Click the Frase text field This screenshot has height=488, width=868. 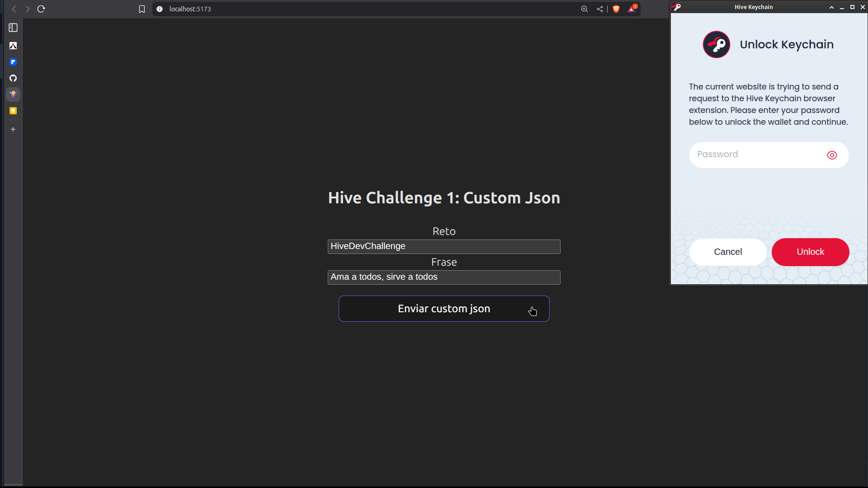(444, 277)
